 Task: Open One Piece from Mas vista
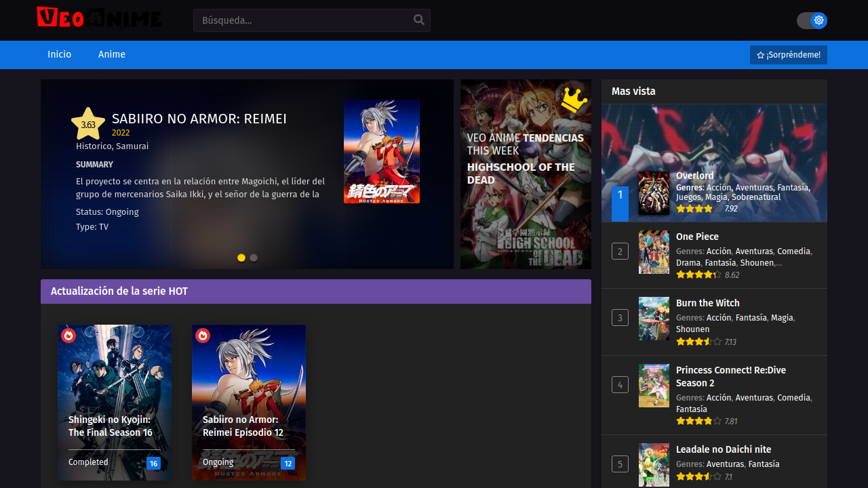(697, 237)
